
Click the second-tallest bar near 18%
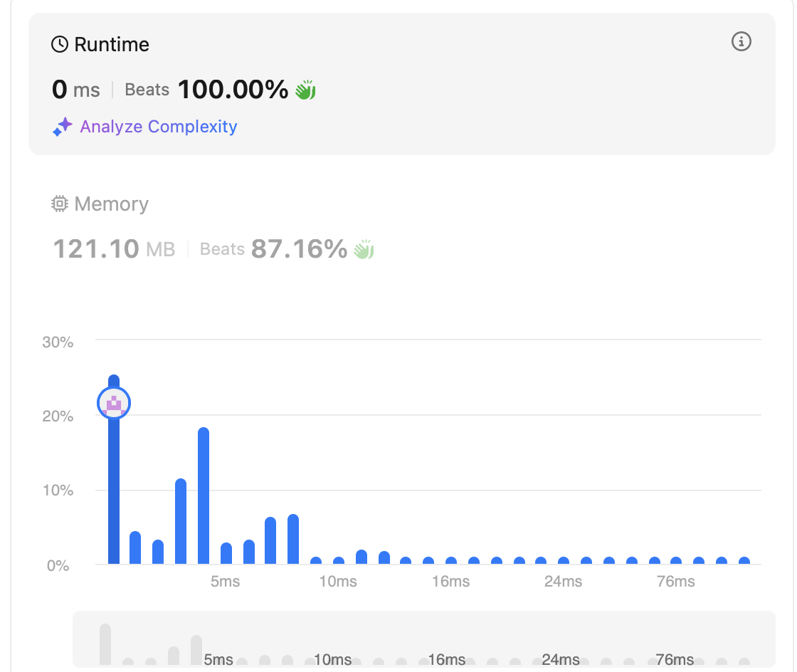(204, 496)
